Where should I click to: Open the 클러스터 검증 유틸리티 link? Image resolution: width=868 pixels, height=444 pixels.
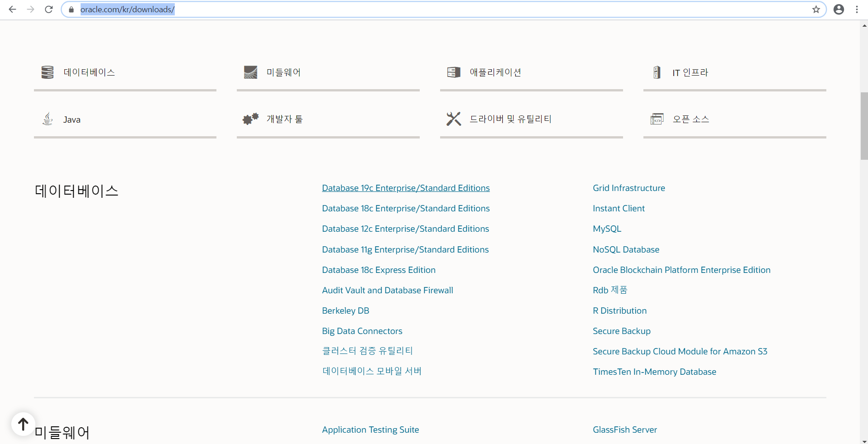pos(367,351)
